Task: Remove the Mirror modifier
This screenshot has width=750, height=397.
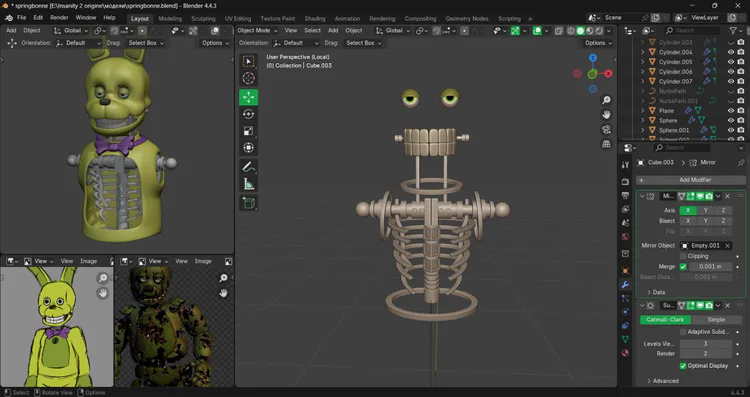Action: coord(728,196)
